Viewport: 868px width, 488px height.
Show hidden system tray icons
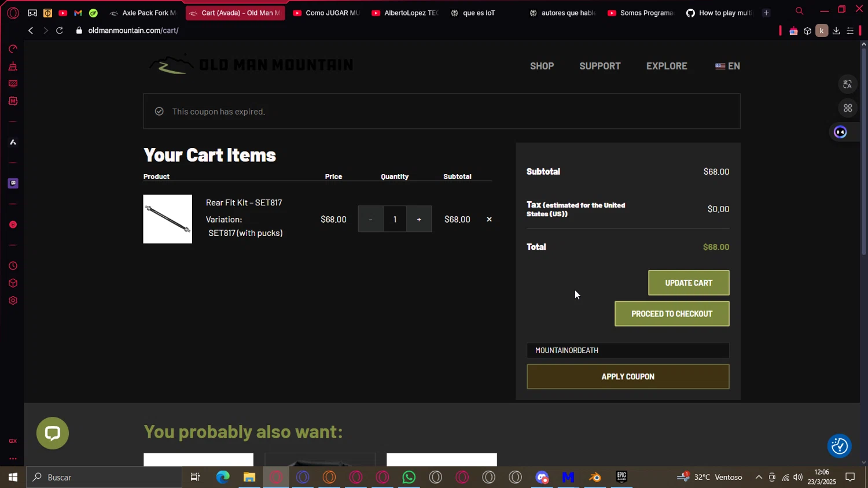[x=759, y=477]
